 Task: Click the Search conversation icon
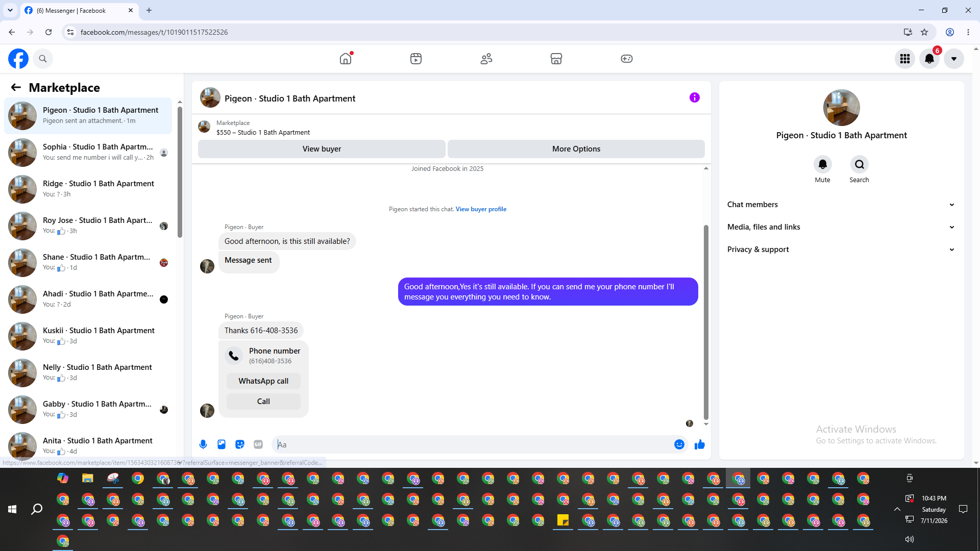(860, 164)
